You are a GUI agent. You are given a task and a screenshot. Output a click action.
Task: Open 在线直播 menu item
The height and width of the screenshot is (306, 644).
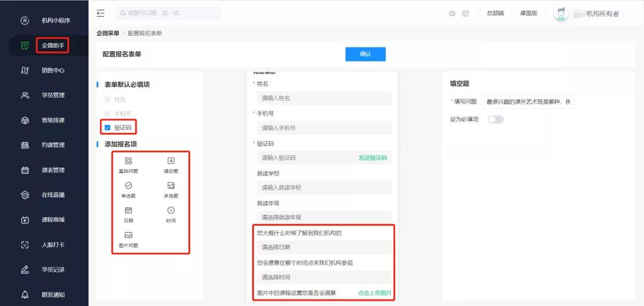click(53, 195)
